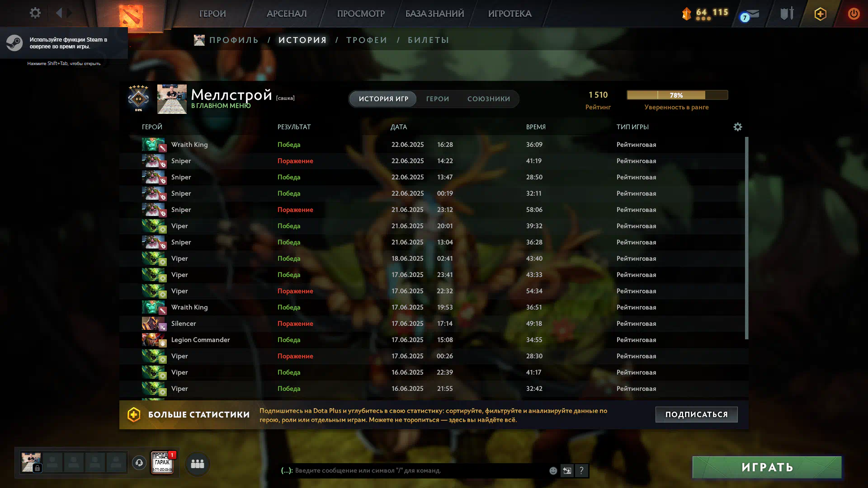Image resolution: width=868 pixels, height=488 pixels.
Task: Go forward with the right arrow
Action: 69,13
